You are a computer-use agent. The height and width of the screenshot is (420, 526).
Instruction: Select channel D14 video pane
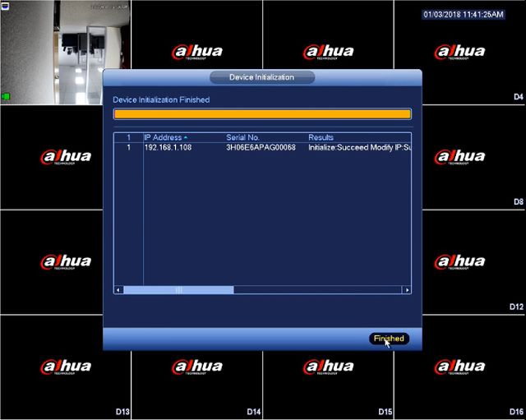(x=197, y=385)
